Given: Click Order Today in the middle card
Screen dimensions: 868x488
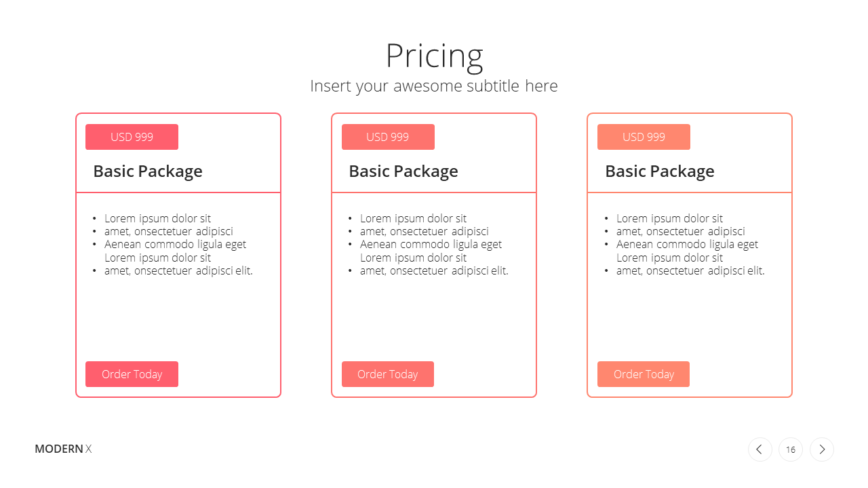Looking at the screenshot, I should coord(388,374).
